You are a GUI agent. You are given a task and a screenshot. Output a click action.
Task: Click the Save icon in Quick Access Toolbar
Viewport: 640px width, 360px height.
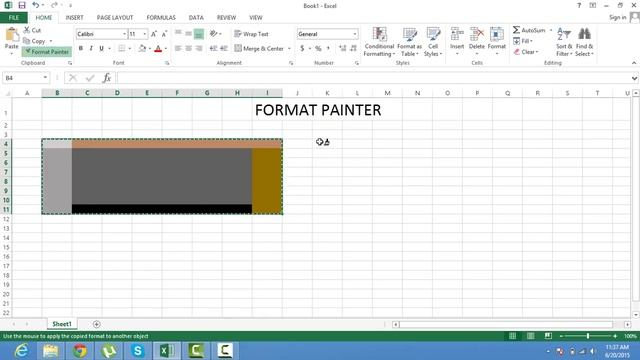(x=22, y=5)
